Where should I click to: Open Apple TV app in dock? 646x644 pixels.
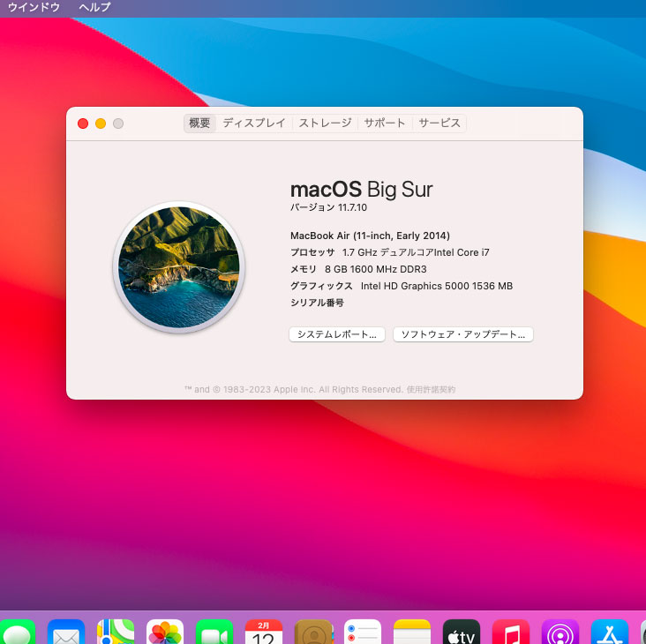pyautogui.click(x=462, y=632)
